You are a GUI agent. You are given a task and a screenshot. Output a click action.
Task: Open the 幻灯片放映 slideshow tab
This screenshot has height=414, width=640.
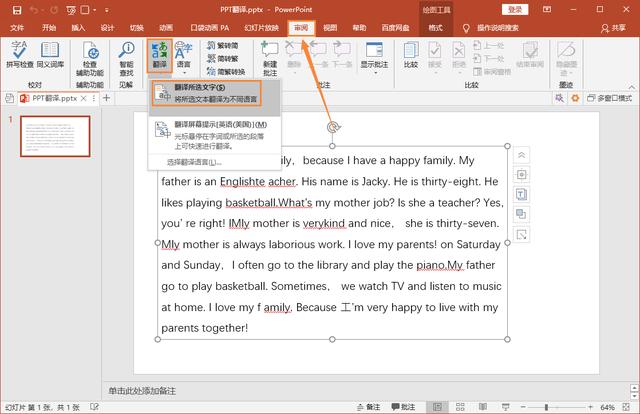[261, 28]
